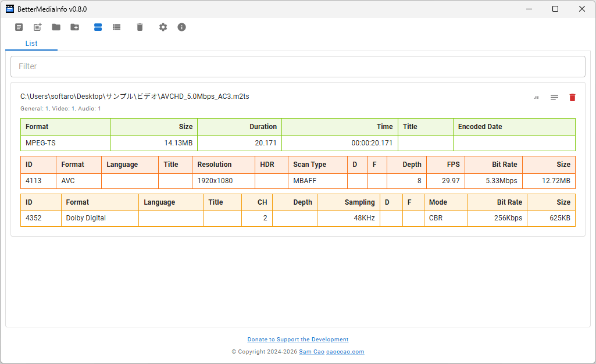
Task: Select the List tab
Action: coord(31,44)
